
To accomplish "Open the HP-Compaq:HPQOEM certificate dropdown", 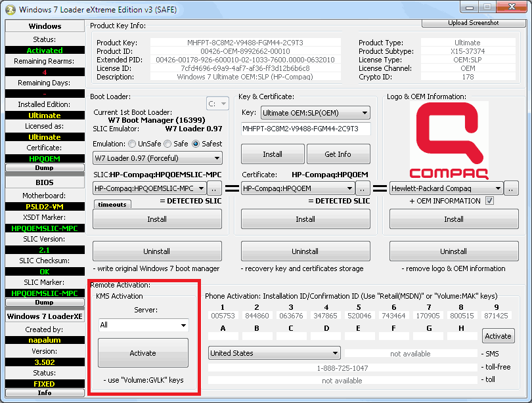I will click(298, 188).
